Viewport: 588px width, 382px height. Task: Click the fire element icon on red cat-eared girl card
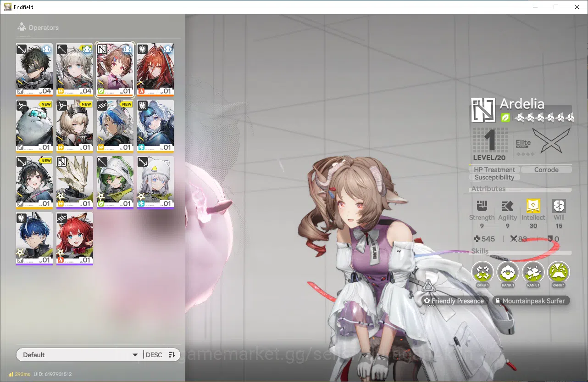point(60,260)
